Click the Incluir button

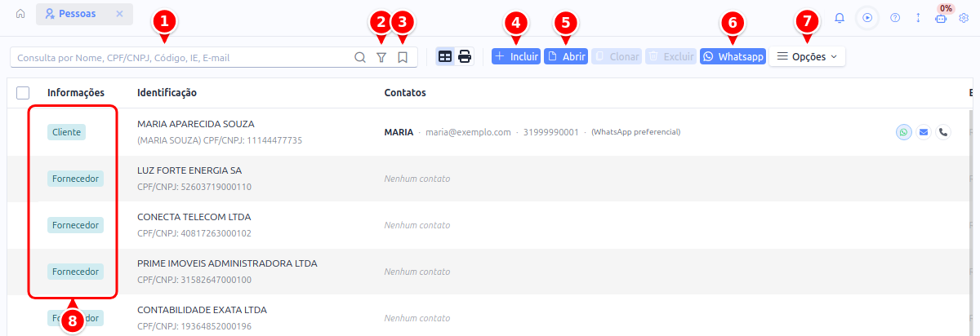[x=516, y=57]
